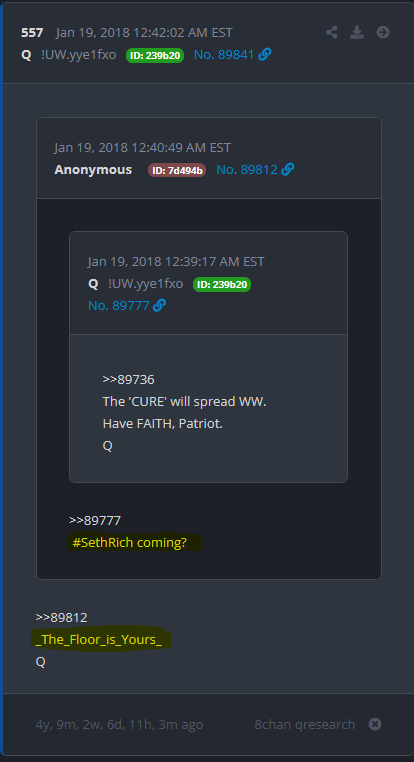The width and height of the screenshot is (414, 762).
Task: Click the share icon for post 557
Action: [332, 33]
